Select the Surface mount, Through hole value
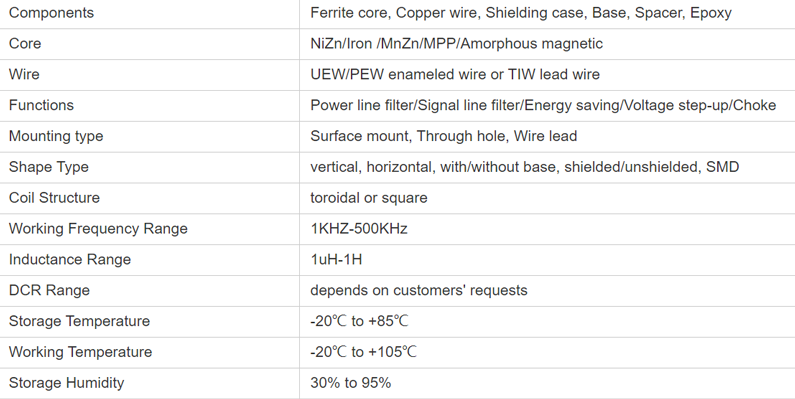 (x=444, y=136)
